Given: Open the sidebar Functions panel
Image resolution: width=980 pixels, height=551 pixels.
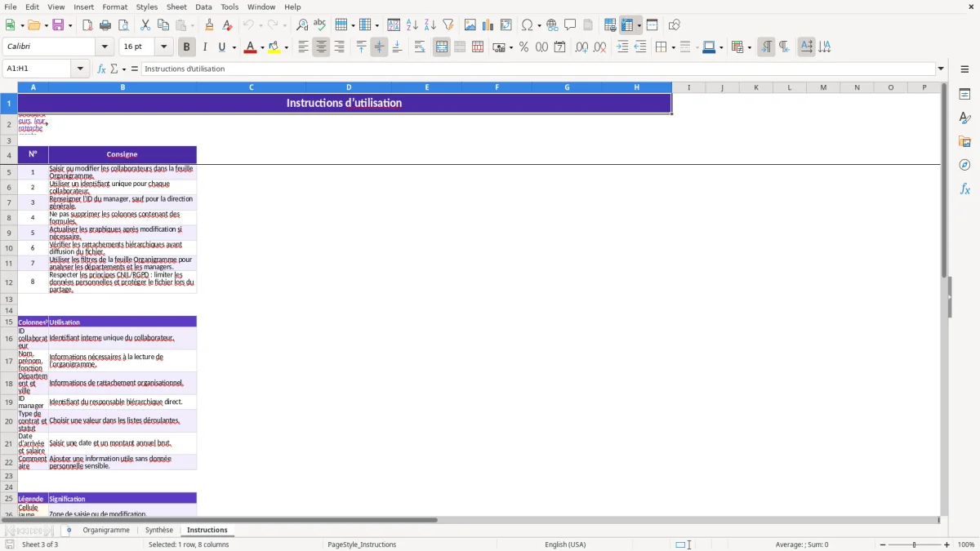Looking at the screenshot, I should [x=964, y=189].
